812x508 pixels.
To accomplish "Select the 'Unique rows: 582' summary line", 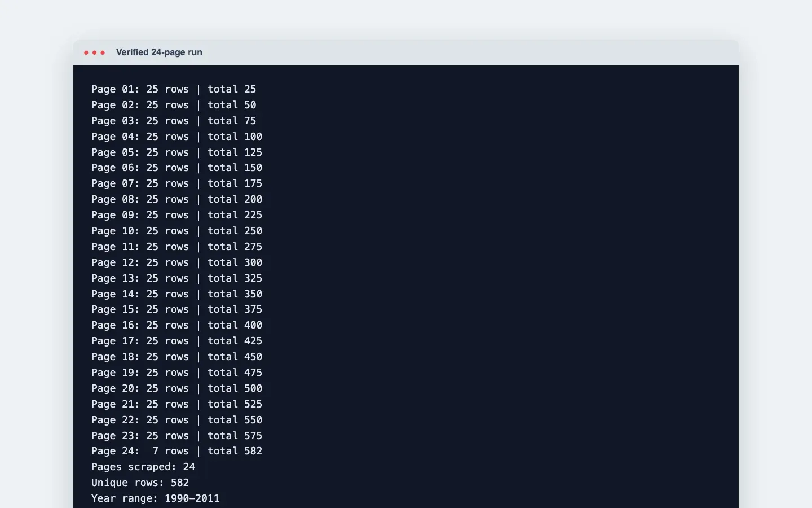I will coord(140,483).
